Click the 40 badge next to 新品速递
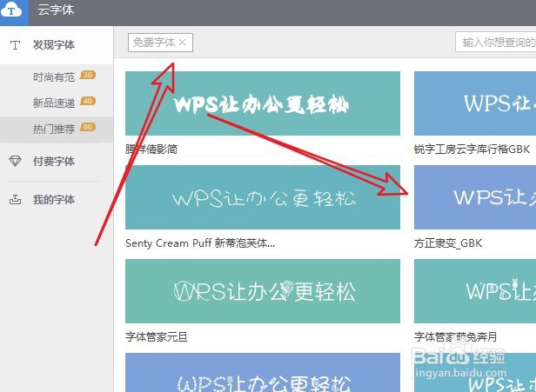The image size is (536, 392). 88,101
